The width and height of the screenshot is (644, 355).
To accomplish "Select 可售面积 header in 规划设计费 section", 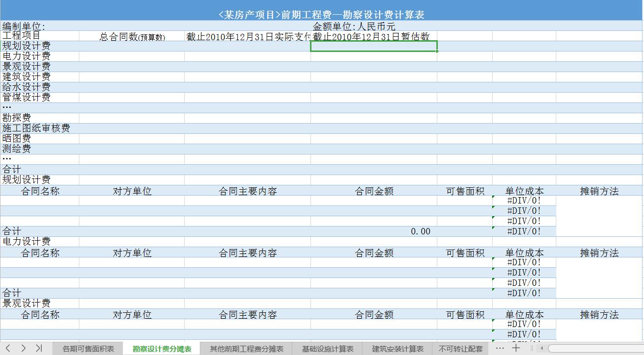I will point(465,191).
